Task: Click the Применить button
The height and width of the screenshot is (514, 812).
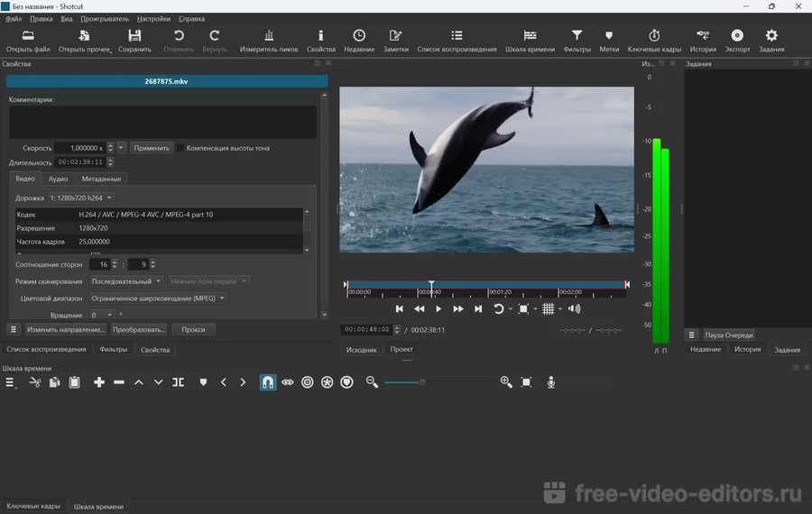Action: pyautogui.click(x=151, y=148)
